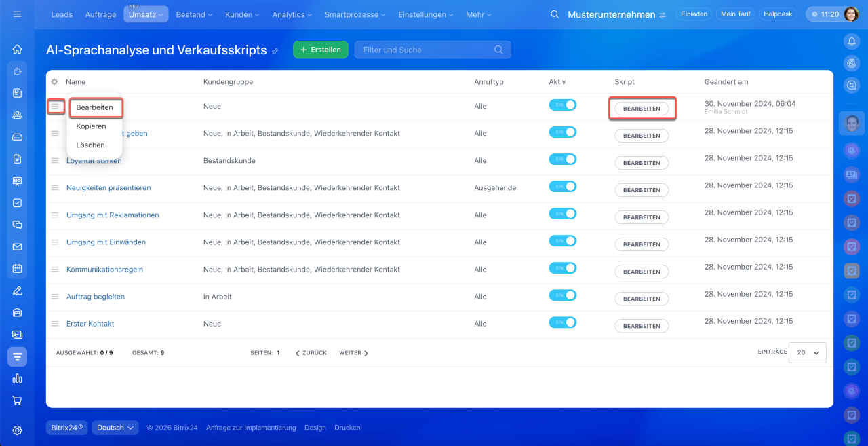This screenshot has width=868, height=446.
Task: Click the shopping cart icon in sidebar
Action: 17,401
